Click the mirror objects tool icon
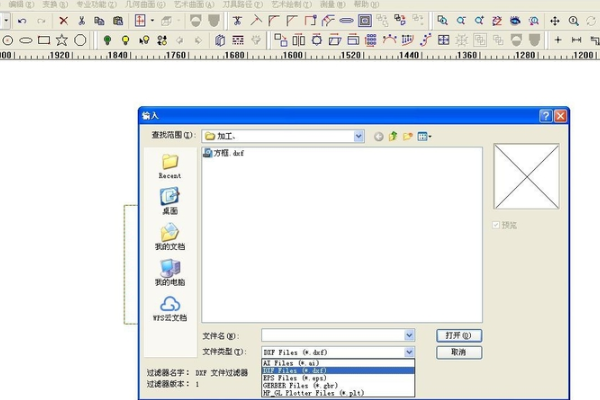Viewport: 600px width, 400px height. (299, 40)
